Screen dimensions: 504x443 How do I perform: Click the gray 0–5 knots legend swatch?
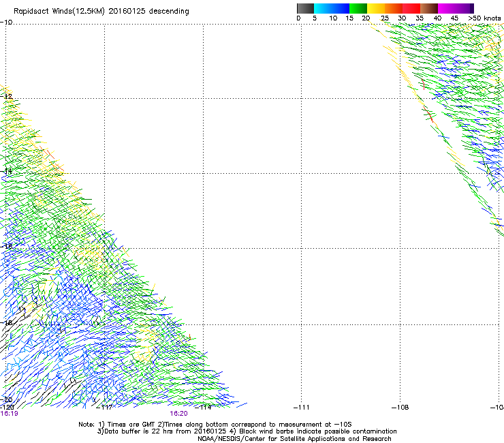(x=305, y=8)
